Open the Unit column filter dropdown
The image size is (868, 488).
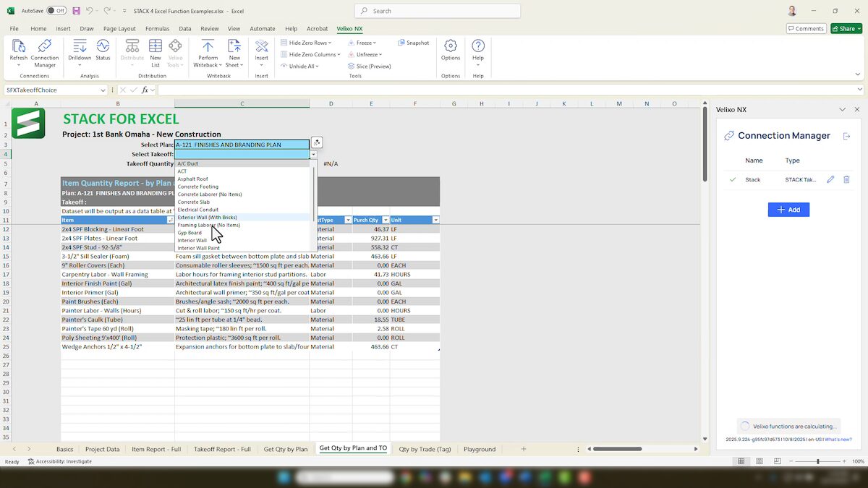434,220
